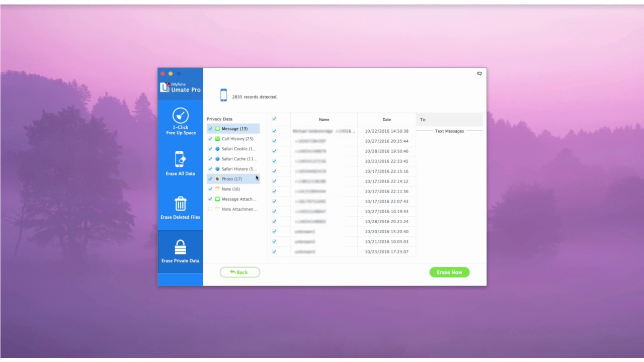
Task: Click the green Erase Now button
Action: click(449, 272)
